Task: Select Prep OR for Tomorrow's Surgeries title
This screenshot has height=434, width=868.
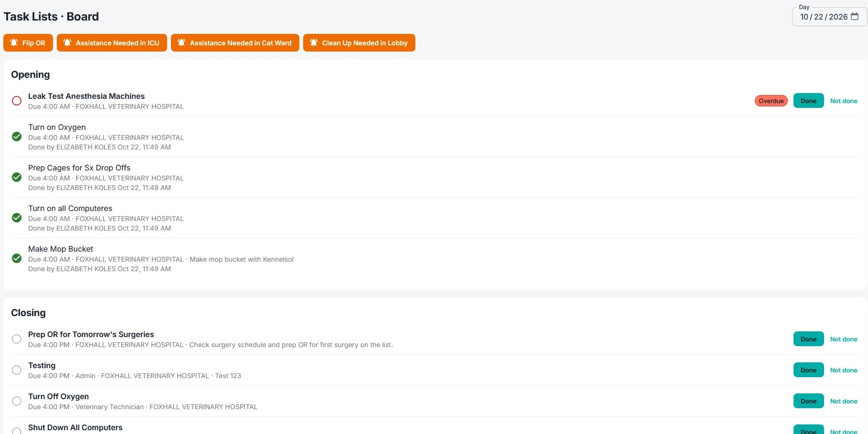Action: pos(91,334)
